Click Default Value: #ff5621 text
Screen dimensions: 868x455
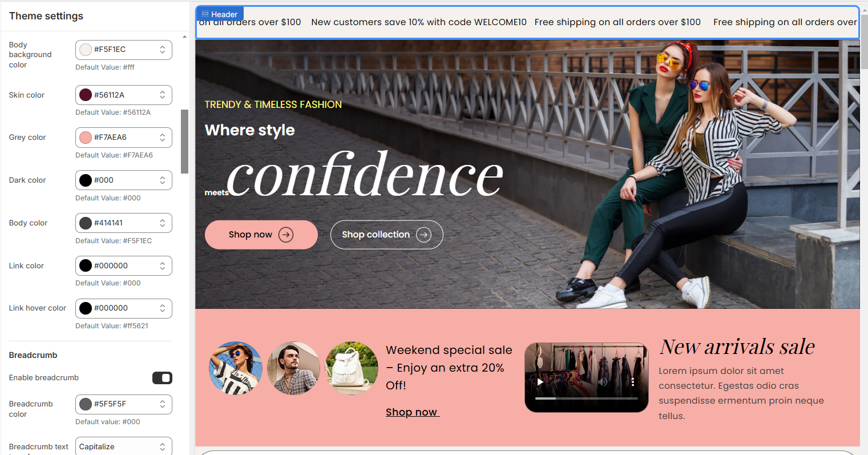point(112,326)
